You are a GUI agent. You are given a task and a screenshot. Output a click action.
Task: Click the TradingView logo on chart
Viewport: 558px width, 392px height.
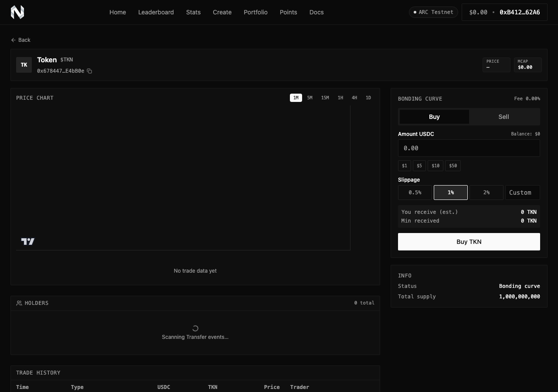(28, 241)
